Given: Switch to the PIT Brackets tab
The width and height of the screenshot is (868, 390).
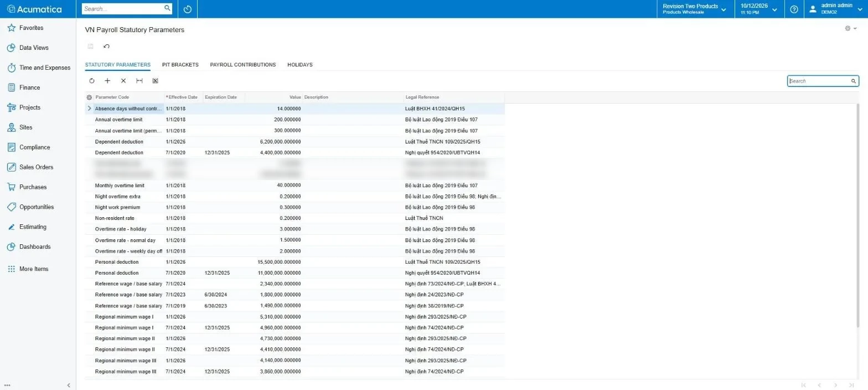Looking at the screenshot, I should point(180,65).
